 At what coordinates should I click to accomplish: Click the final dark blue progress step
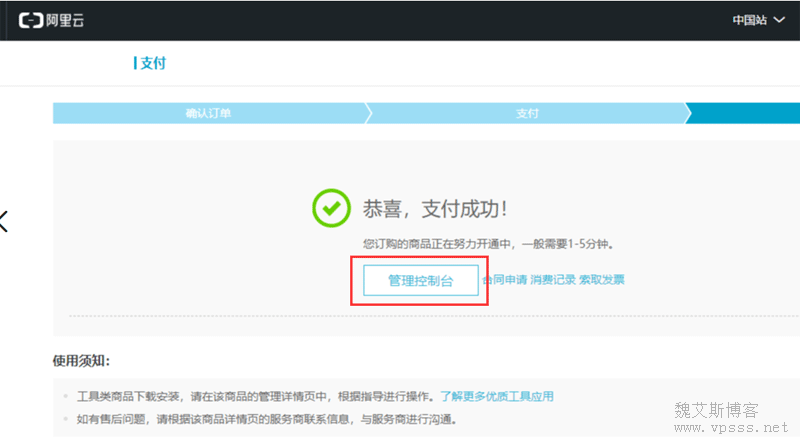pos(745,113)
